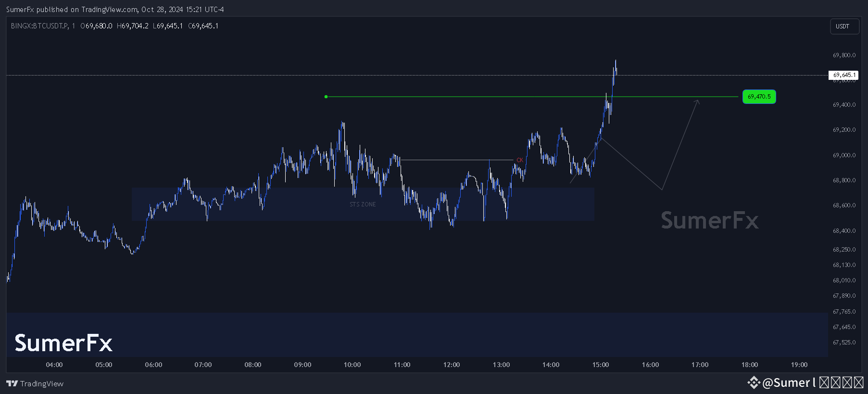
Task: Click the 69,200.0 price axis label
Action: pyautogui.click(x=844, y=130)
